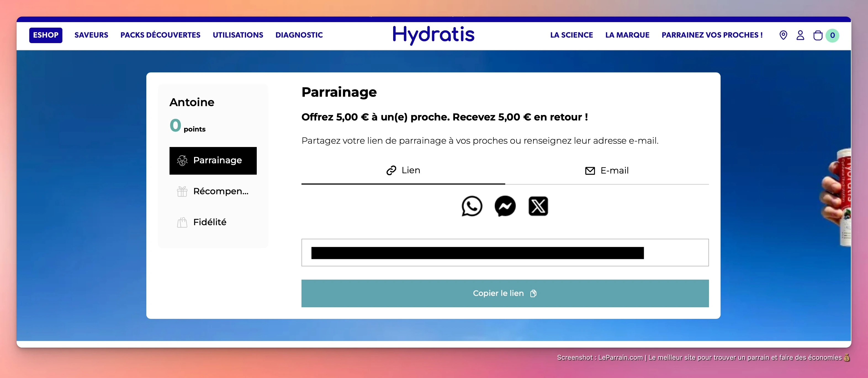Open the DIAGNOSTIC menu item
Image resolution: width=868 pixels, height=378 pixels.
[x=299, y=35]
